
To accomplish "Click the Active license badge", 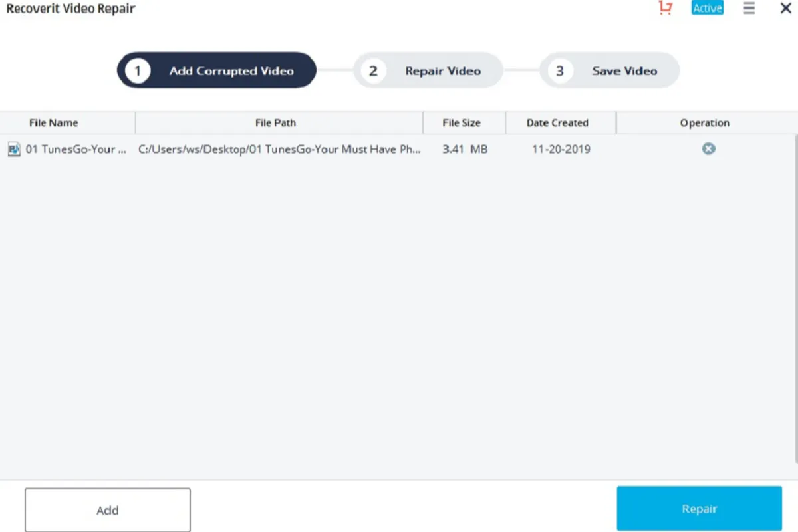I will click(707, 8).
